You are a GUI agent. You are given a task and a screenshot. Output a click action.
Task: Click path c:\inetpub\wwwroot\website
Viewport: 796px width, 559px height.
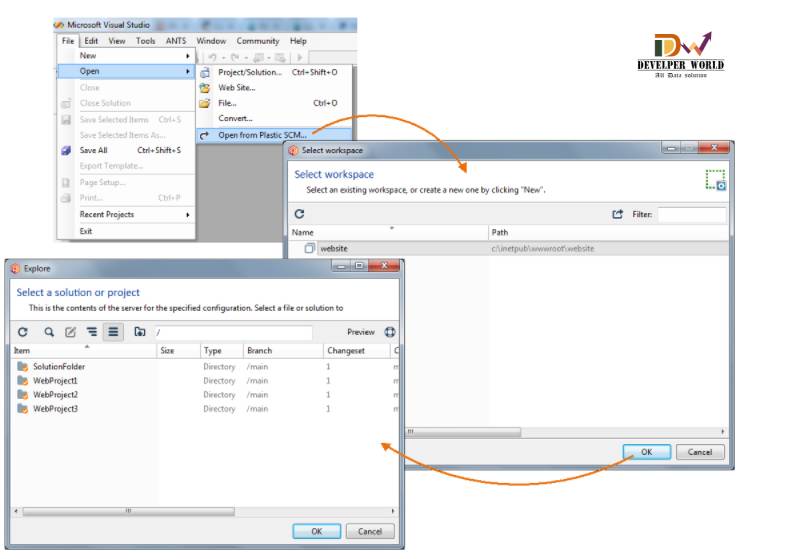tap(543, 248)
